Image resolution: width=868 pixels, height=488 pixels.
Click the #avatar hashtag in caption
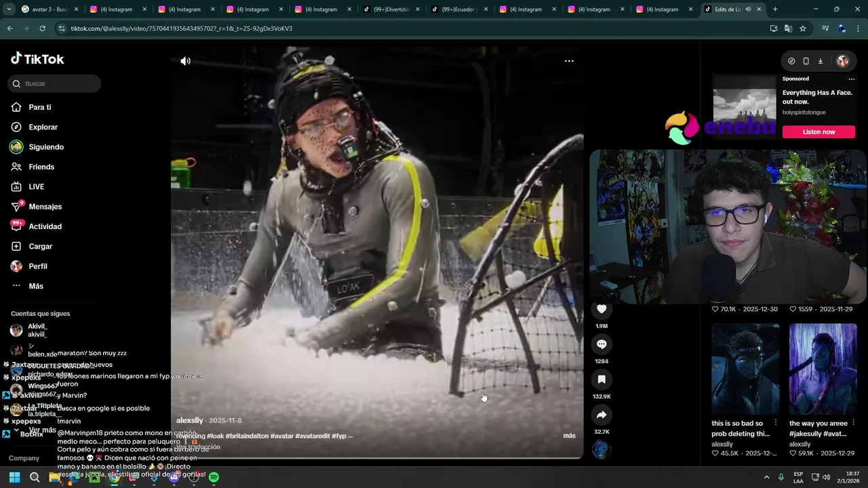click(283, 436)
